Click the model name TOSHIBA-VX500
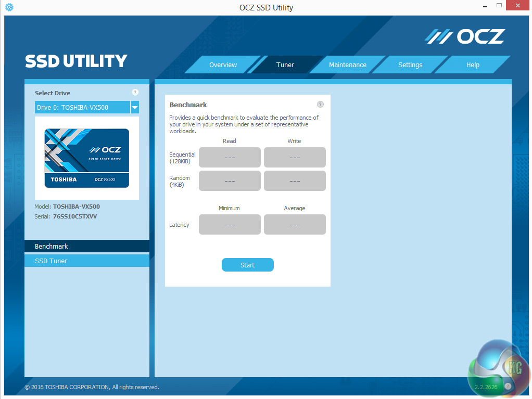This screenshot has height=399, width=532. point(77,207)
